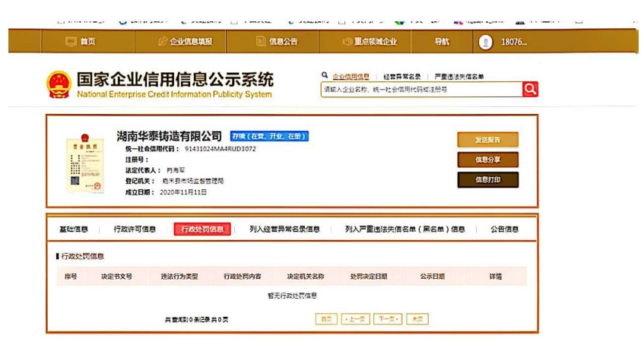Click the red magnifier search button
The image size is (644, 348).
pos(530,90)
